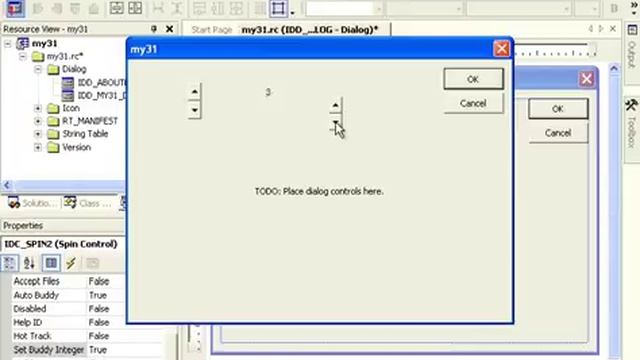Click the Bold toolbar icon
Screen dimensions: 640x360
614,8
